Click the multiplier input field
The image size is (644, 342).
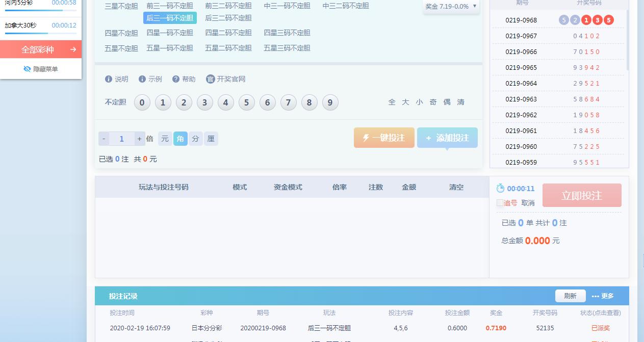122,139
